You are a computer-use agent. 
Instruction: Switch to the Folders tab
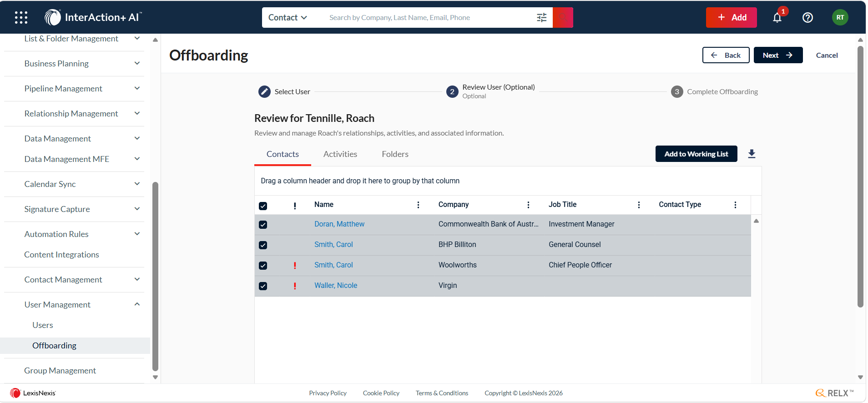pyautogui.click(x=395, y=154)
